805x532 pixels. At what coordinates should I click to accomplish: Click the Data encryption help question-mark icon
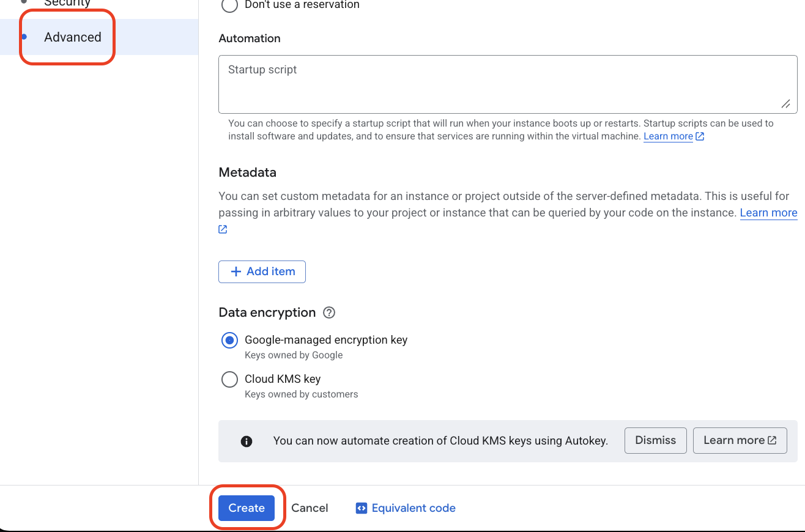pos(329,313)
